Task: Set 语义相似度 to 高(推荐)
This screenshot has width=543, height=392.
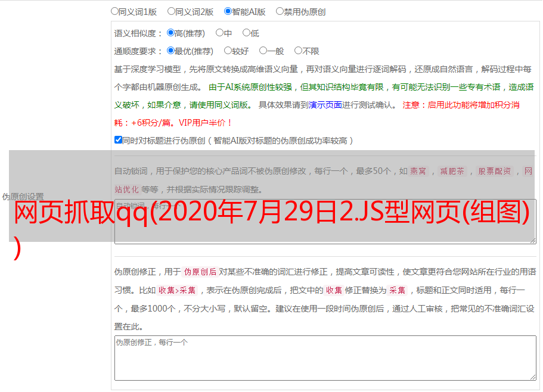Action: point(170,33)
